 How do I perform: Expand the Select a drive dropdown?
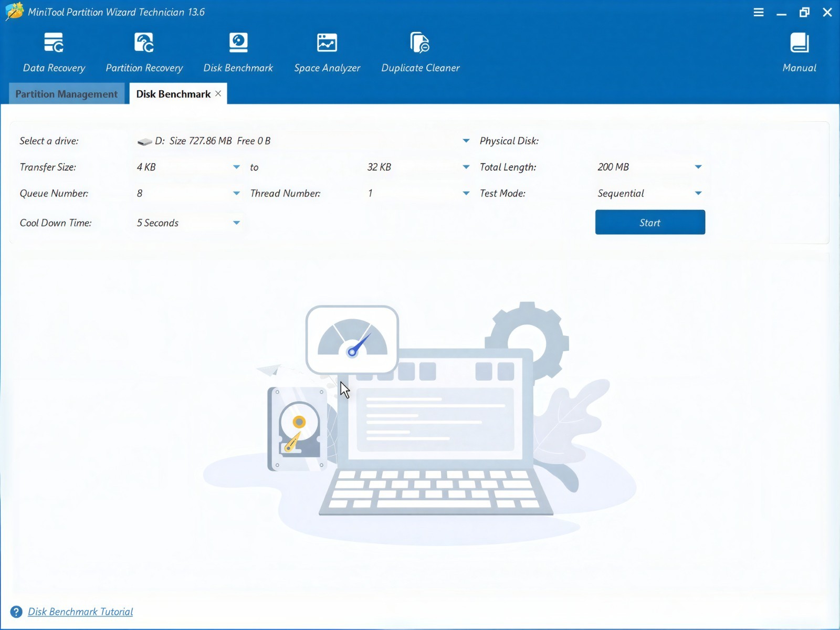(466, 141)
